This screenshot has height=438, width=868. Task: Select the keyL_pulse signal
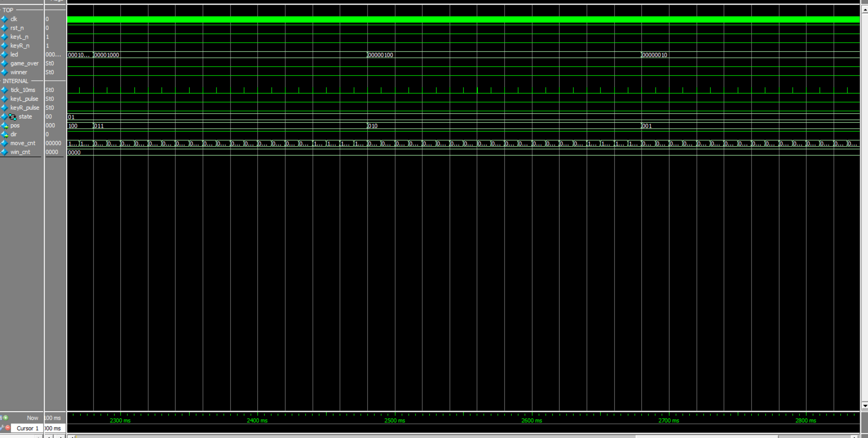click(24, 99)
